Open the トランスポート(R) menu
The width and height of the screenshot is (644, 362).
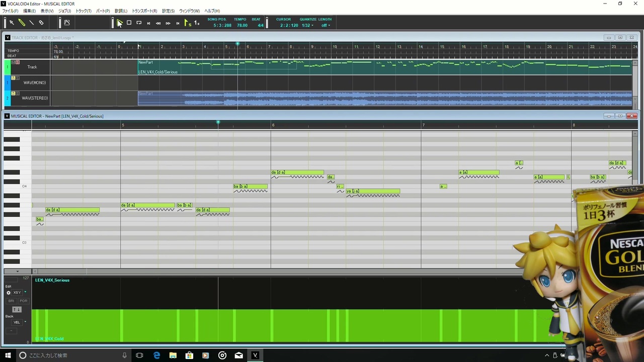[144, 11]
